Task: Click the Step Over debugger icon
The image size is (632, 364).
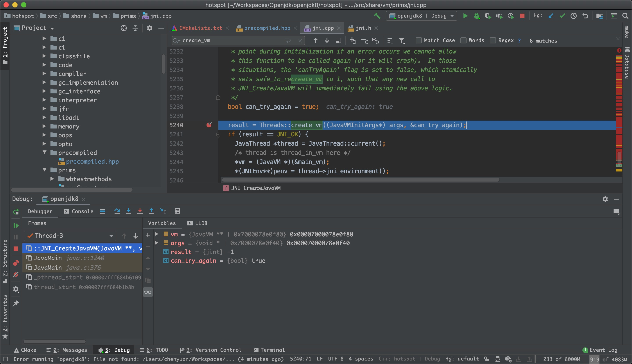Action: [117, 211]
